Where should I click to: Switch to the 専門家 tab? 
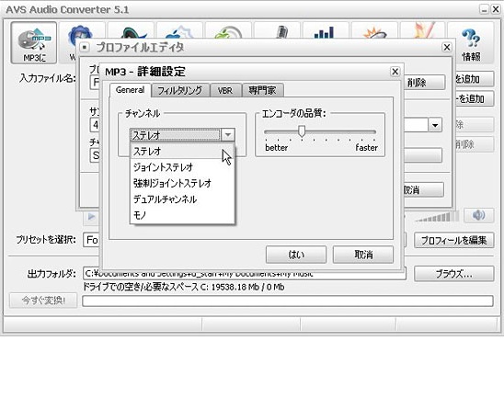point(263,91)
